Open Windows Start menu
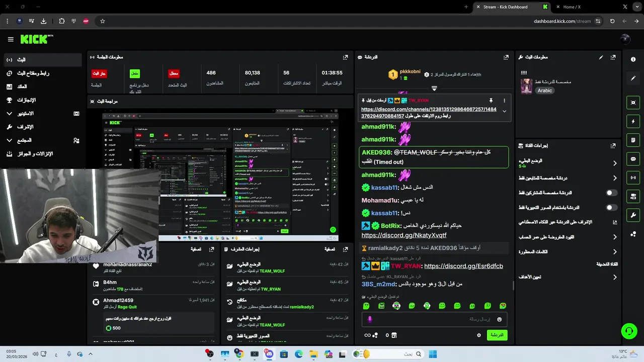 [433, 354]
